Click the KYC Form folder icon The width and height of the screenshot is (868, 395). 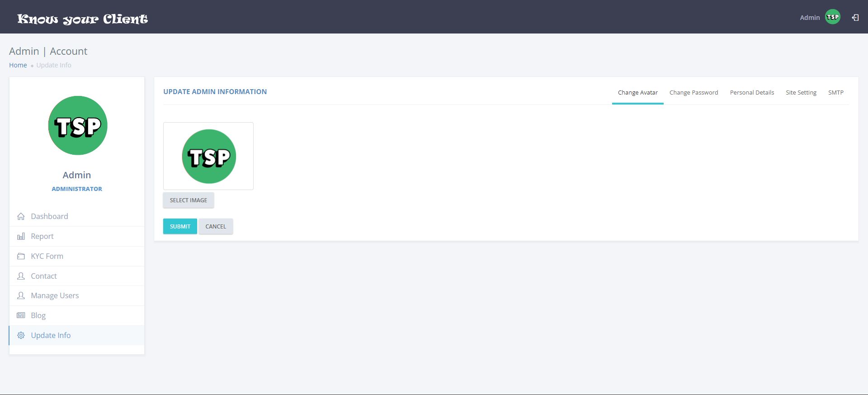coord(21,256)
